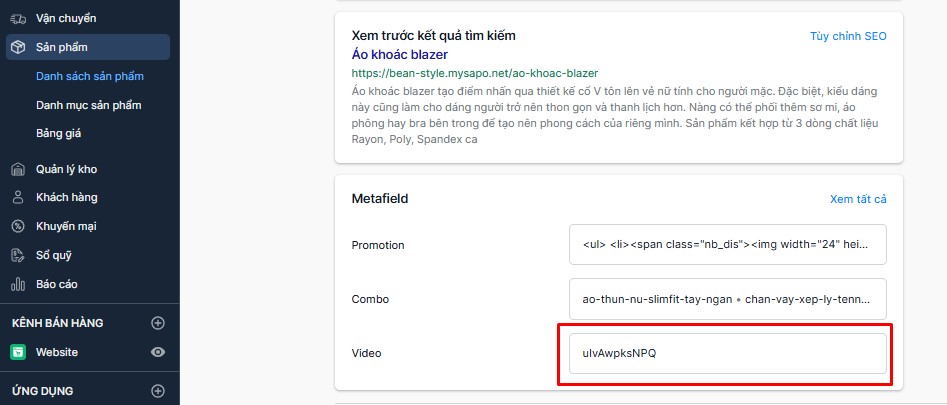947x405 pixels.
Task: Click the SEO description preview text
Action: pyautogui.click(x=615, y=116)
